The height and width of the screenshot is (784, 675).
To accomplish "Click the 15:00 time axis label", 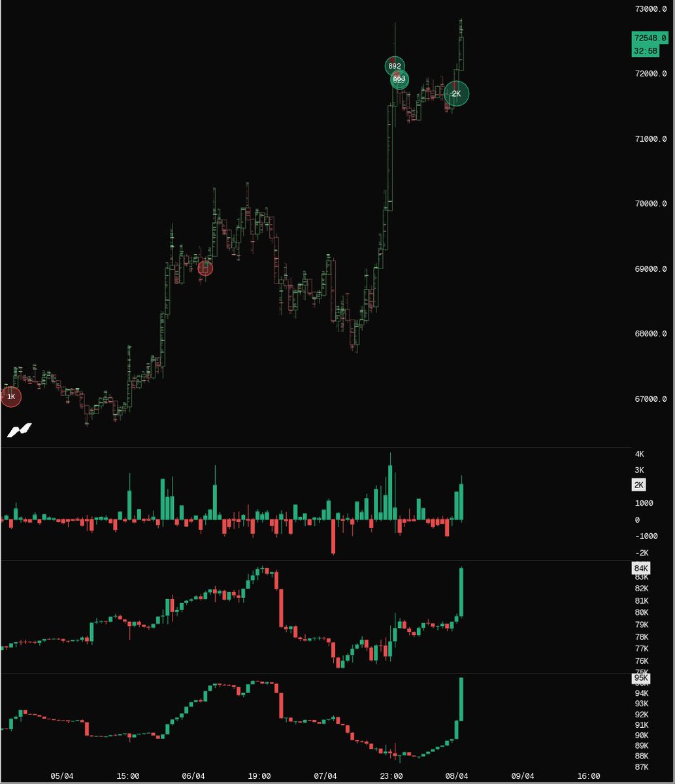I will coord(127,776).
